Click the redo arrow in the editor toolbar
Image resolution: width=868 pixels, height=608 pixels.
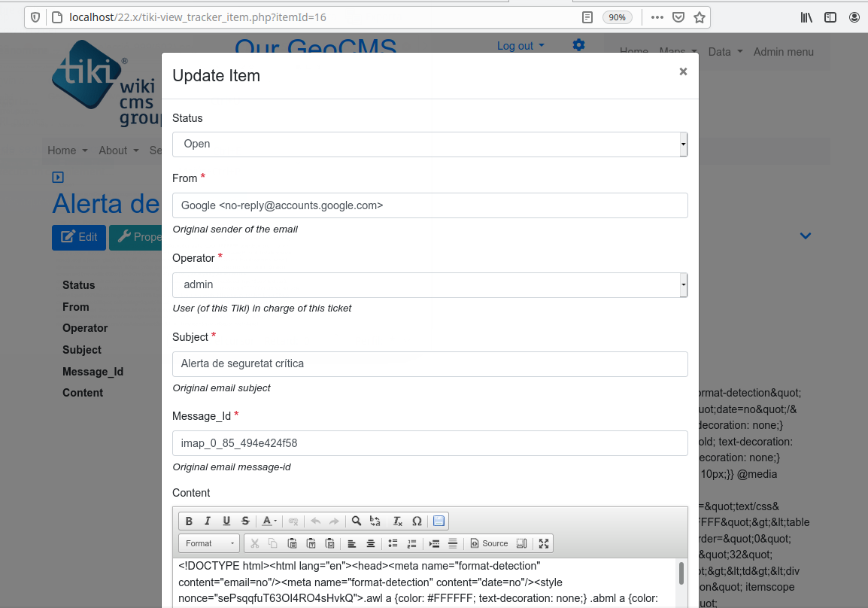(334, 521)
